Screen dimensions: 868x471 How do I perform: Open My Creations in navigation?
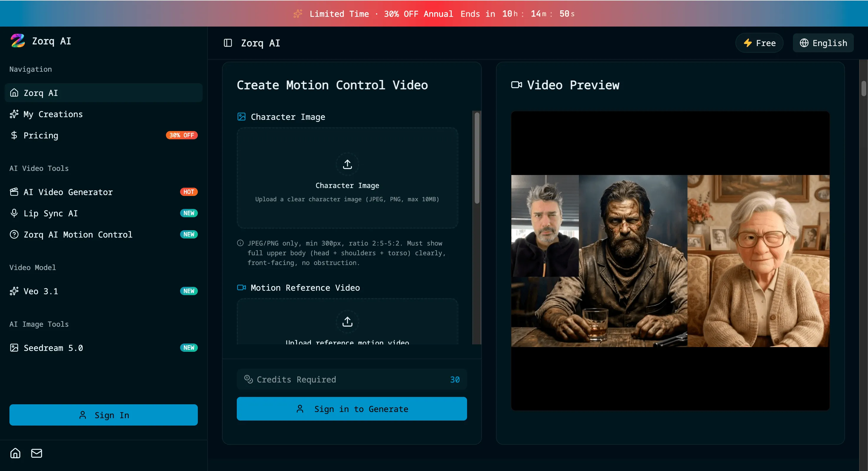click(x=53, y=114)
